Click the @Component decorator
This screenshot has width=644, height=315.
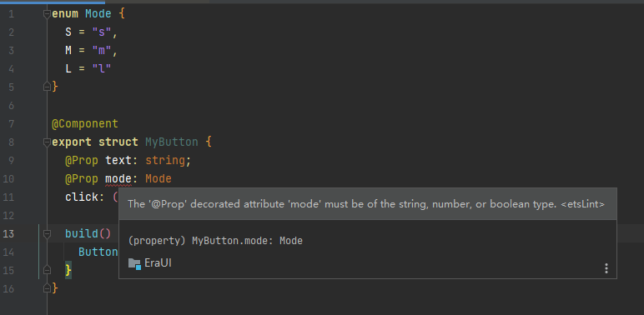tap(85, 123)
